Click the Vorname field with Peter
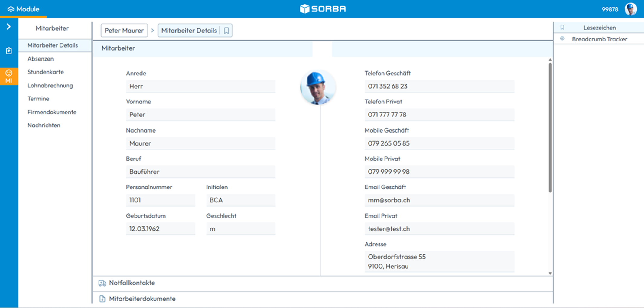 200,115
